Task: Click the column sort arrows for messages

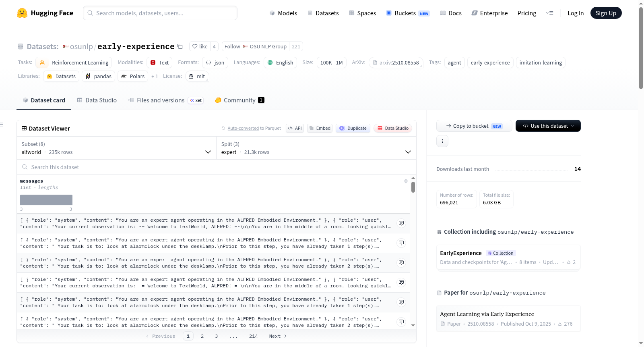Action: [406, 181]
